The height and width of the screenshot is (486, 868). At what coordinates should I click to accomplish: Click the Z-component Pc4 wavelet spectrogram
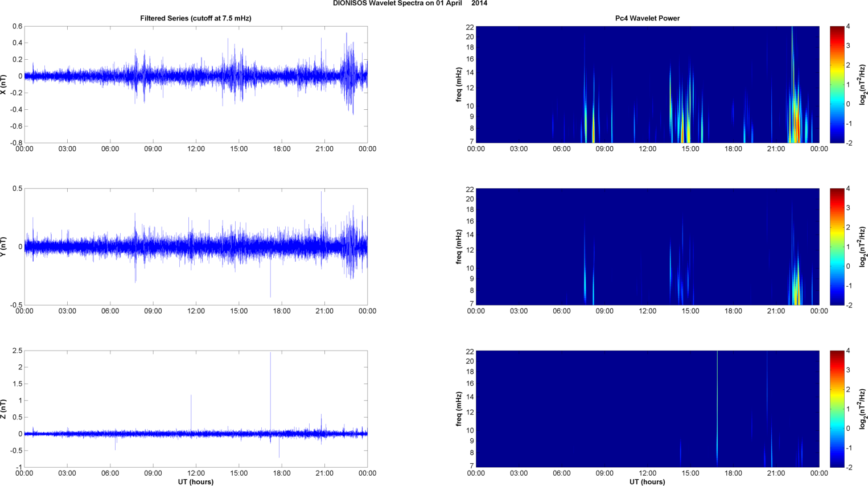647,409
